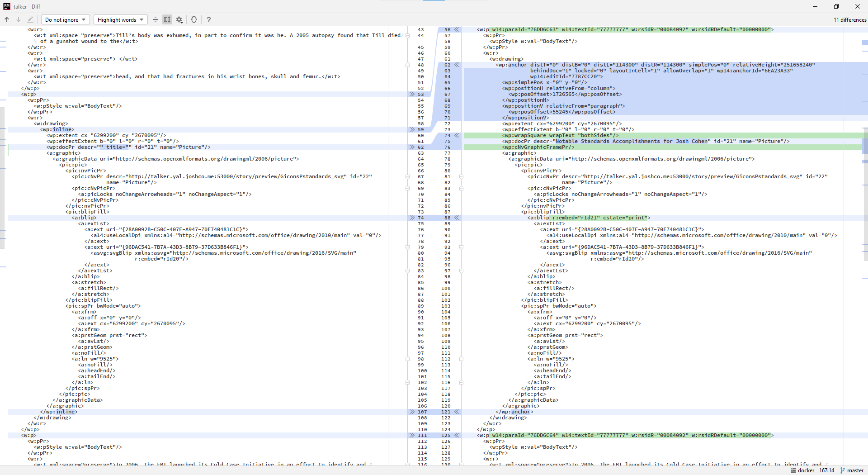Open the master branch popup
Viewport: 868px width, 475px height.
[855, 470]
